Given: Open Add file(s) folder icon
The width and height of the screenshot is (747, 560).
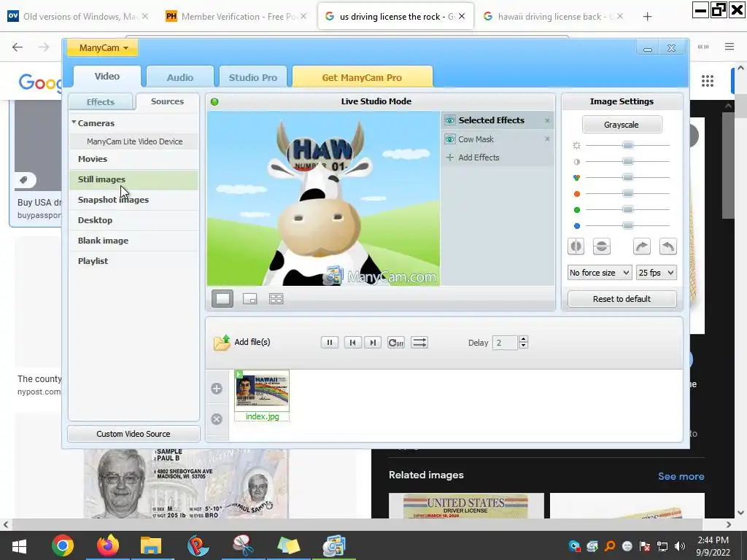Looking at the screenshot, I should 222,343.
